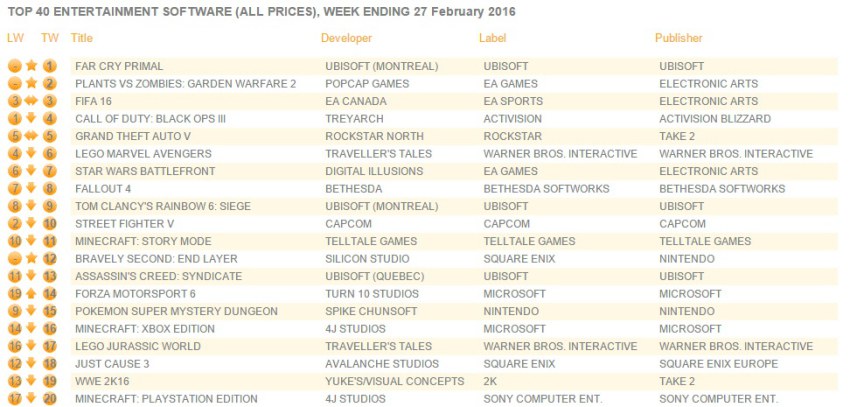This screenshot has width=850, height=407.
Task: Click the new-entry star beside Far Cry Primal
Action: (x=31, y=66)
